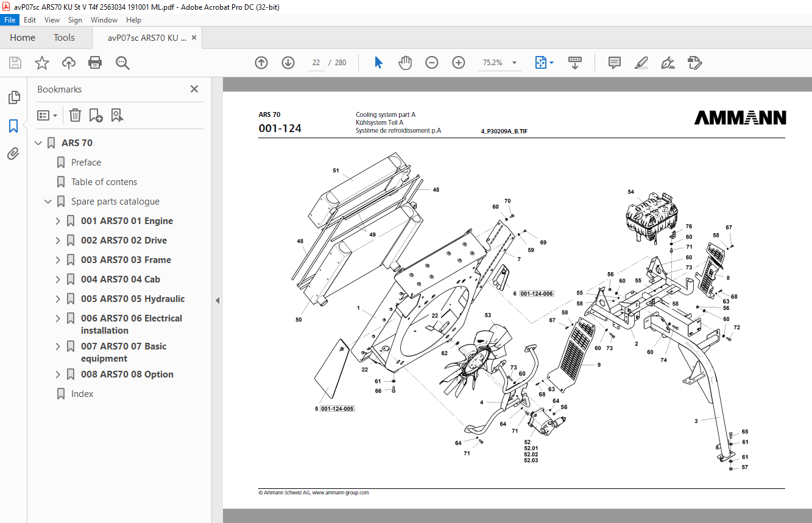
Task: Activate the Hand pan tool
Action: (405, 63)
